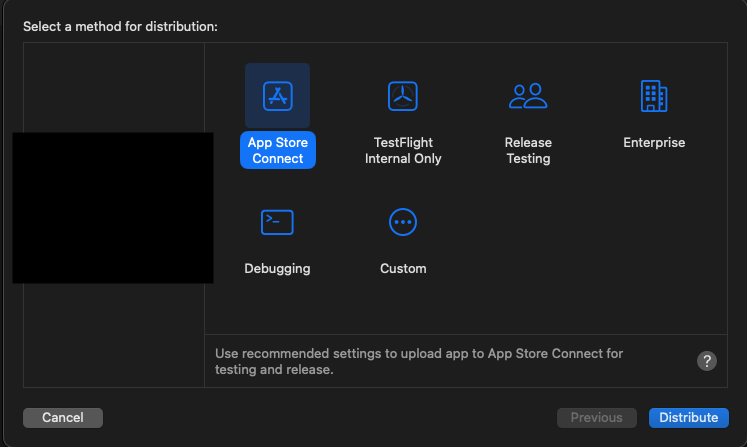
Task: Select the Custom ellipsis icon
Action: [x=403, y=222]
